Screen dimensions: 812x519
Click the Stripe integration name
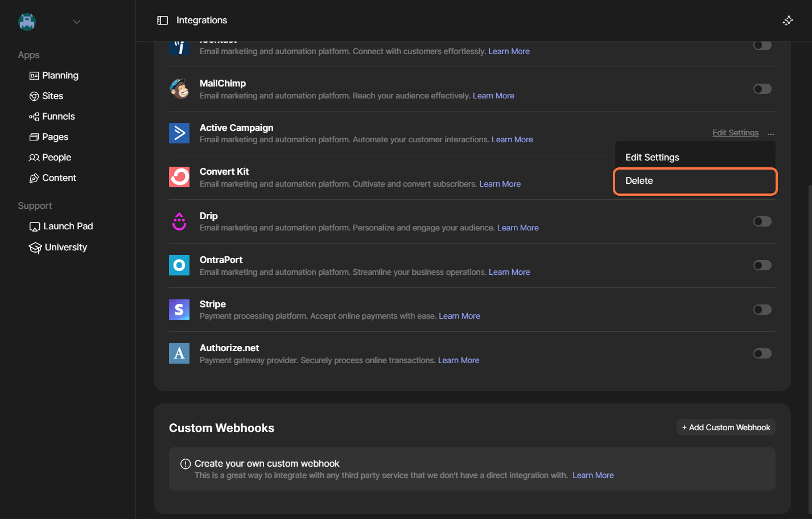coord(213,304)
